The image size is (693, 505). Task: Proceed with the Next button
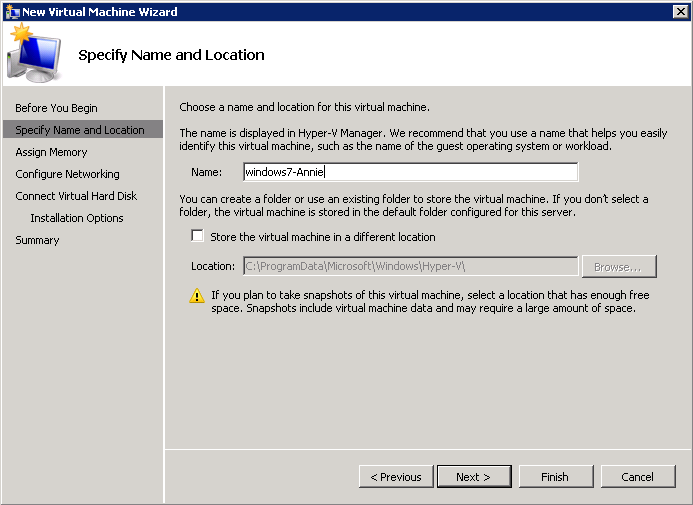(473, 477)
